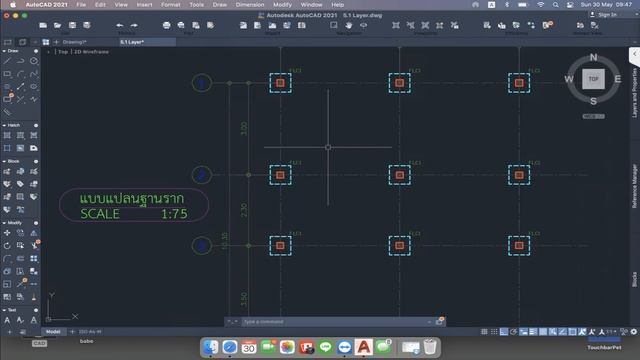Activate the Orbit tool in toolbar
This screenshot has width=640, height=360.
tap(363, 25)
